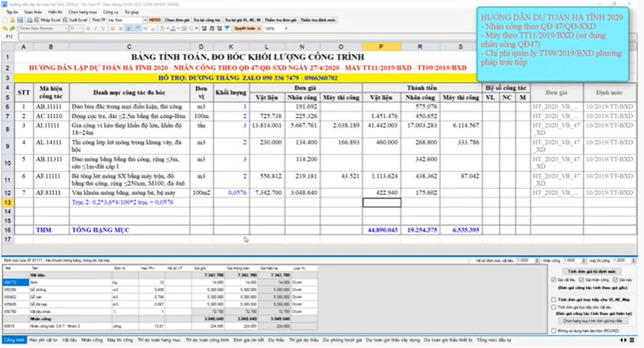Open the sheet list menu icon
The width and height of the screenshot is (644, 348).
point(632,340)
